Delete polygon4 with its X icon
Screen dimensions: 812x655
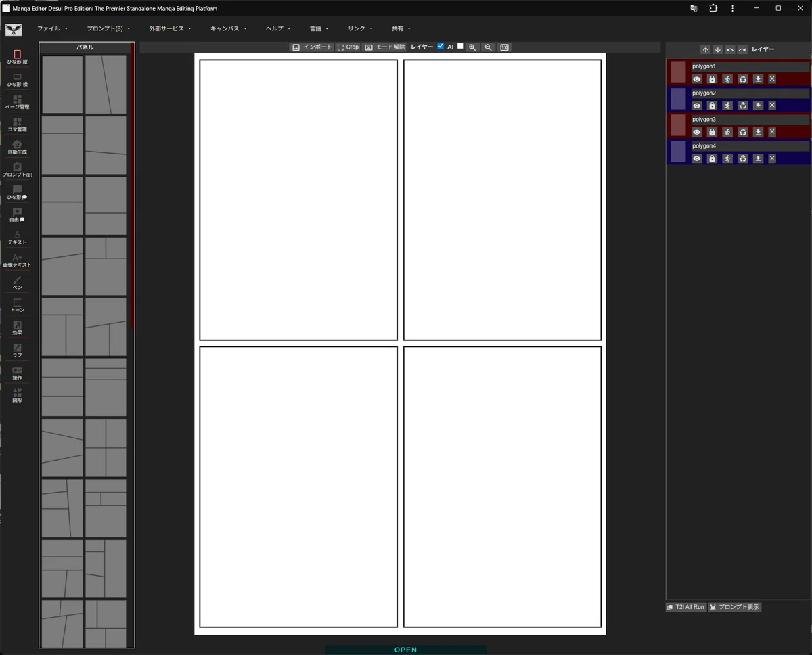point(772,158)
